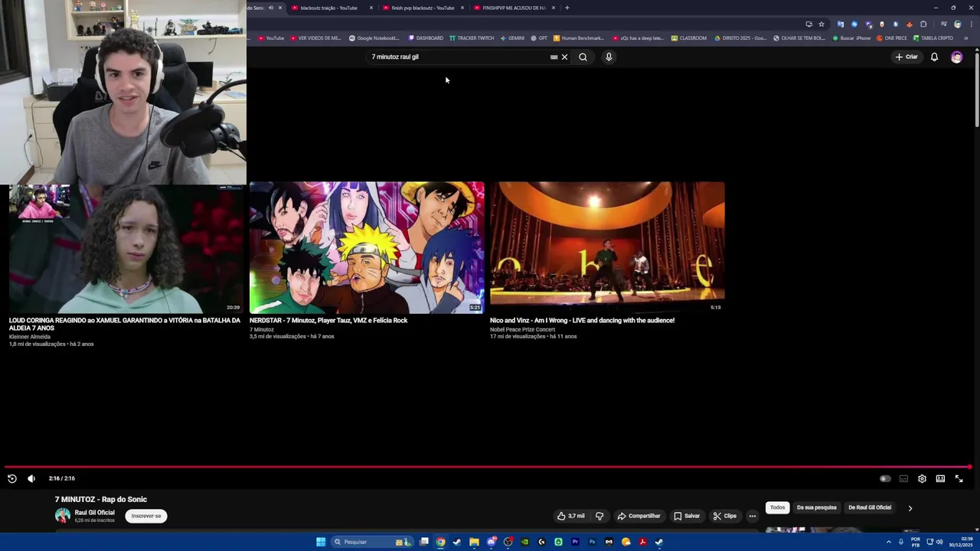Open a new browser tab
This screenshot has width=980, height=551.
(x=567, y=8)
